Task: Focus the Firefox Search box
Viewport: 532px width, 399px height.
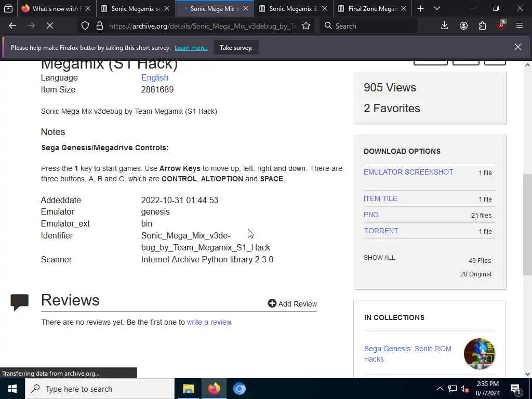Action: pos(368,26)
